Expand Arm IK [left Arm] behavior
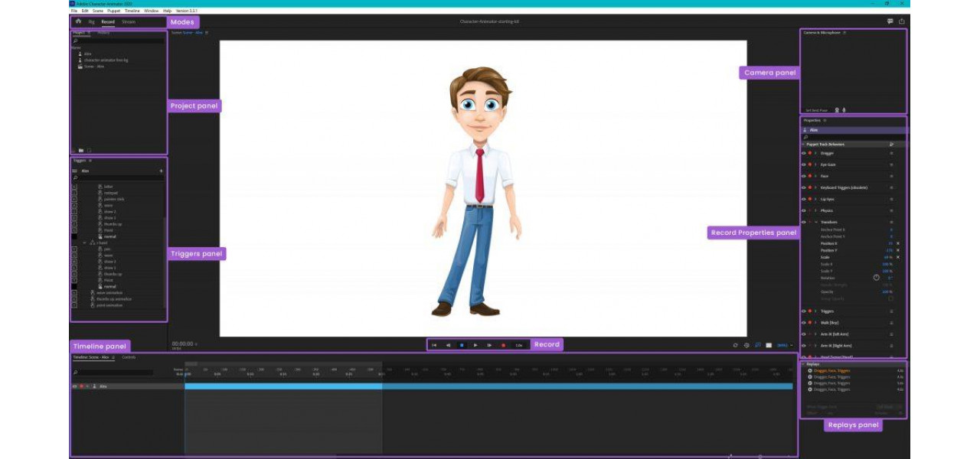980x459 pixels. (816, 334)
